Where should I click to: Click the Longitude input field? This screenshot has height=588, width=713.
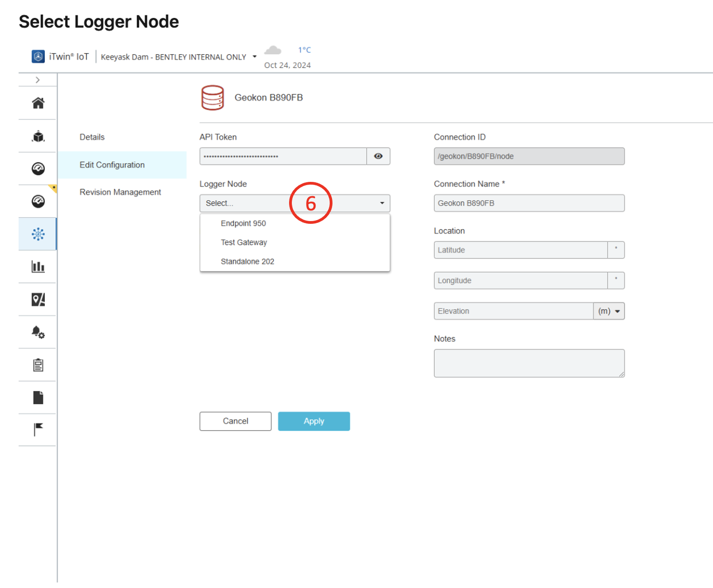(x=521, y=281)
